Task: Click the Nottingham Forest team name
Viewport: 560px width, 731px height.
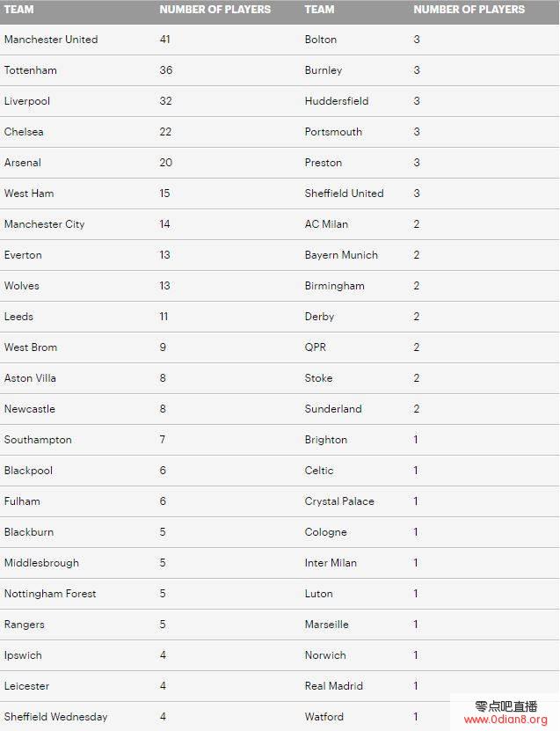Action: (50, 594)
